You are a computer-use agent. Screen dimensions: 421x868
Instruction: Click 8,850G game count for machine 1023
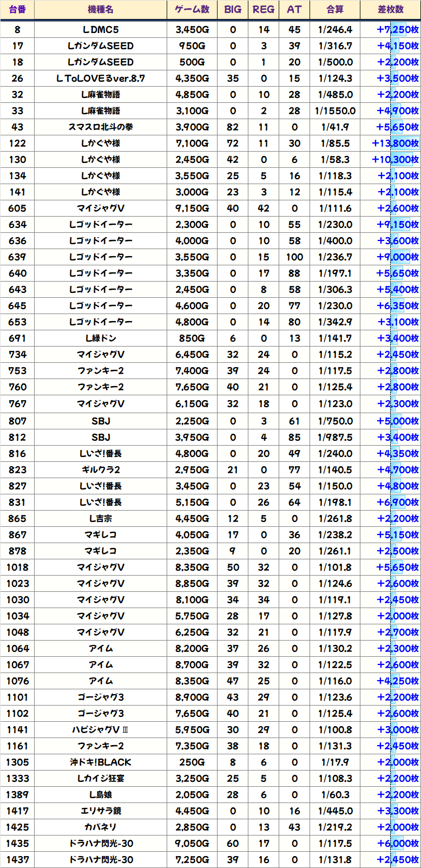click(192, 583)
